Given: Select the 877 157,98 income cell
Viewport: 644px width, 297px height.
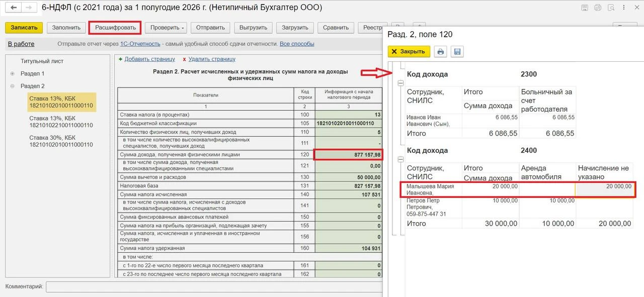Looking at the screenshot, I should [x=348, y=155].
